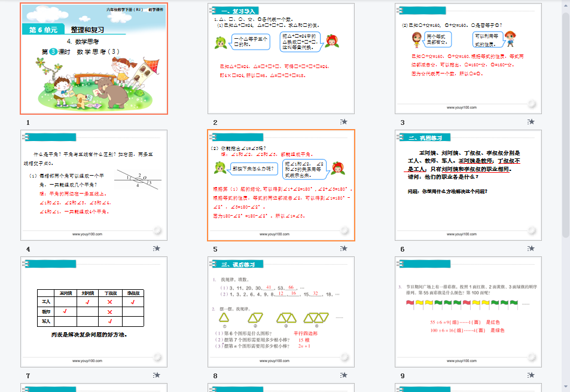Click the animation star icon under slide 7
The height and width of the screenshot is (392, 570).
coord(156,375)
